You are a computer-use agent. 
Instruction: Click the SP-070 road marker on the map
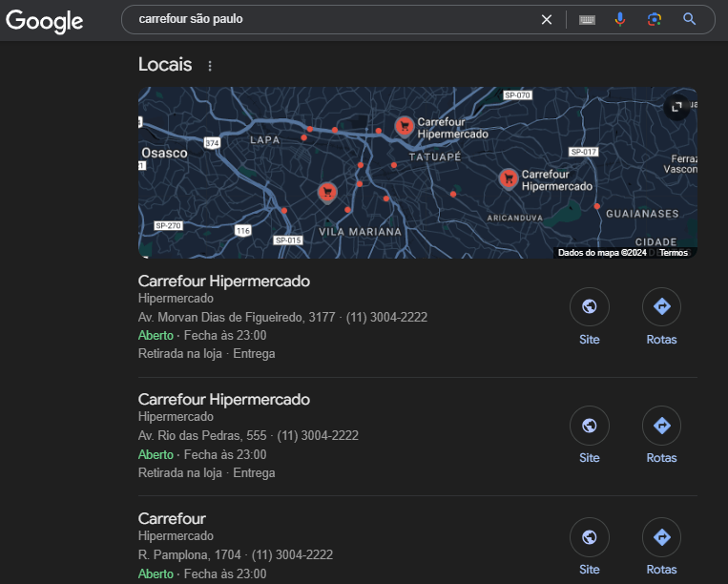click(x=517, y=95)
